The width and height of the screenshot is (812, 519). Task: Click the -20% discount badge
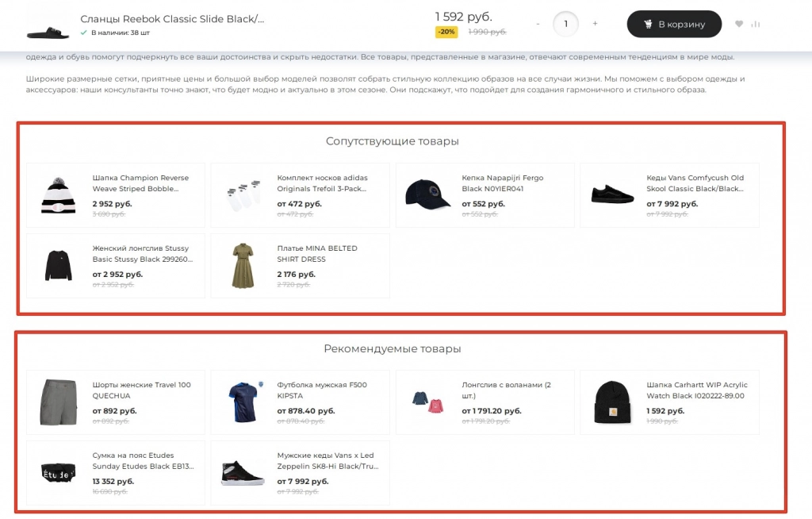(x=446, y=32)
